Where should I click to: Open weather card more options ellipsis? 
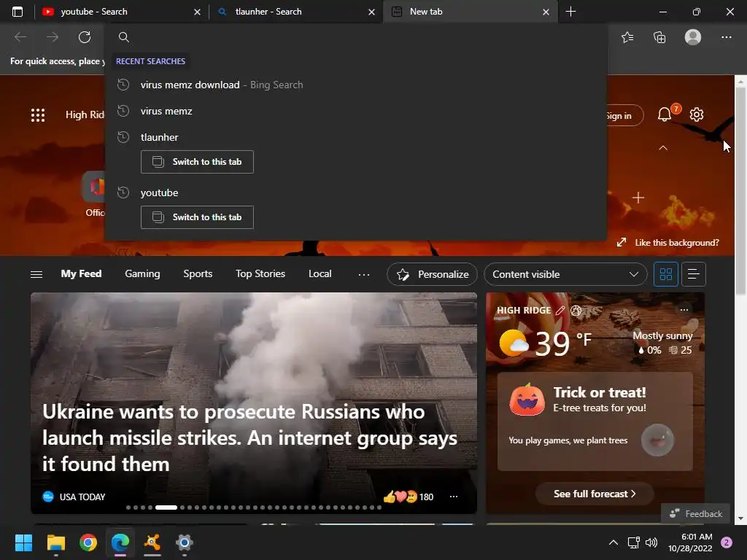[x=684, y=309]
